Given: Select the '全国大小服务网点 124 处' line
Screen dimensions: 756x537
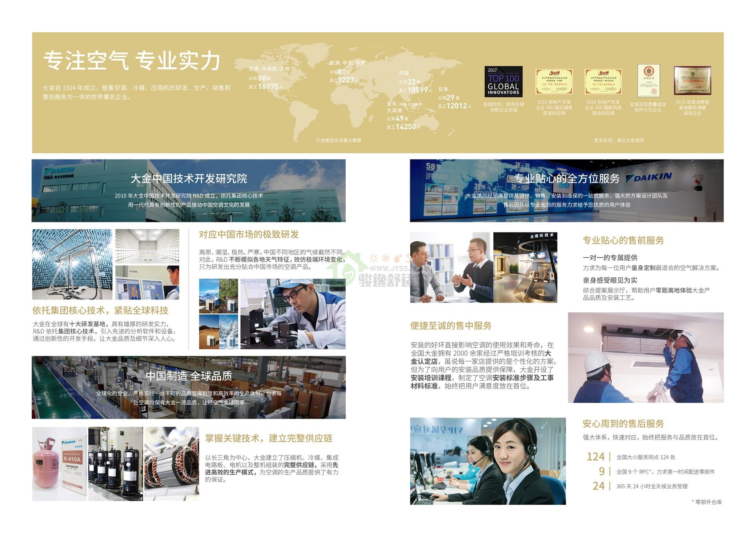Looking at the screenshot, I should point(646,457).
